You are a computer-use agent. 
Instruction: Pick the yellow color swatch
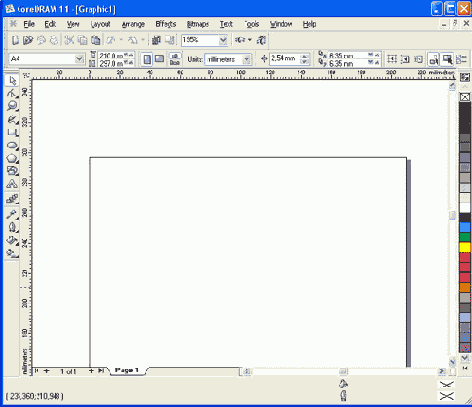coord(465,247)
